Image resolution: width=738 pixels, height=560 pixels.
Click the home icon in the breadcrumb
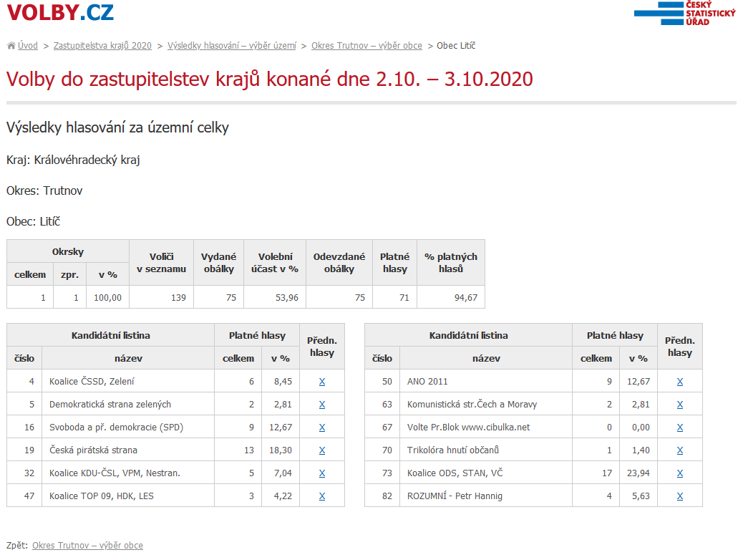pos(11,46)
